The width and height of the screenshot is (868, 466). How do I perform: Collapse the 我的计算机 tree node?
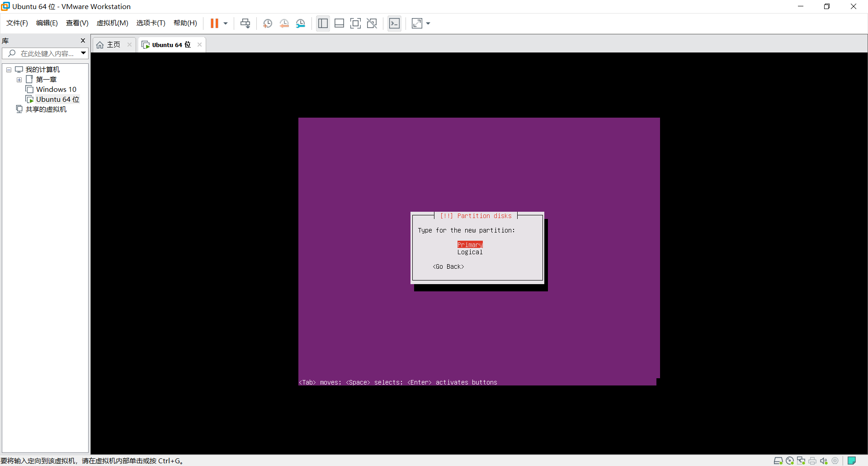pyautogui.click(x=9, y=70)
